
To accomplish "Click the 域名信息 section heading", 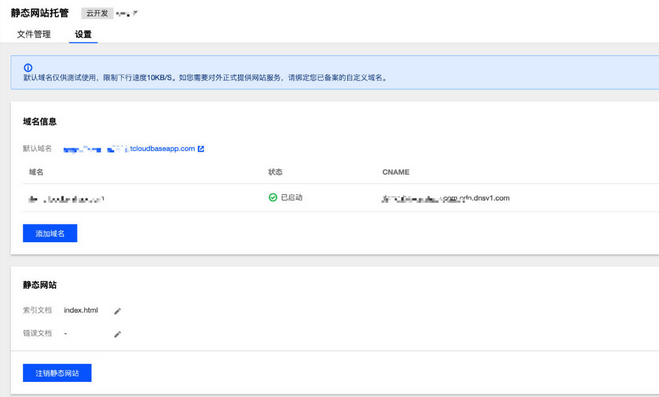I will click(40, 122).
